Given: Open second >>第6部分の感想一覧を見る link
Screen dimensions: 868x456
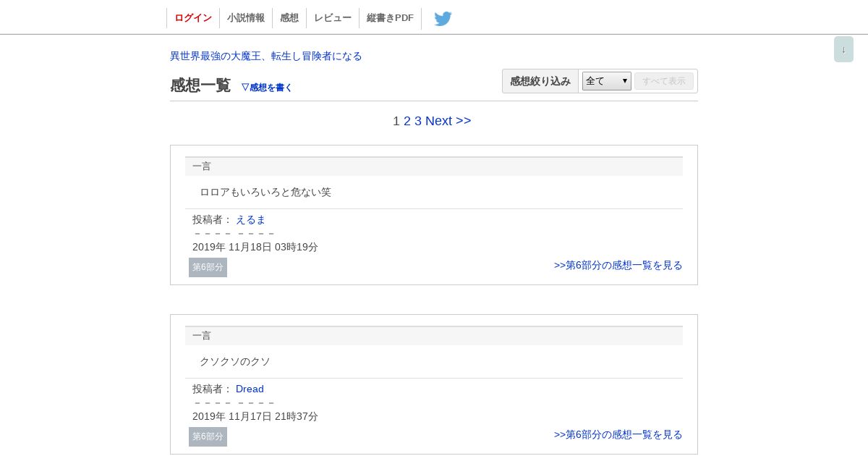Looking at the screenshot, I should coord(618,434).
